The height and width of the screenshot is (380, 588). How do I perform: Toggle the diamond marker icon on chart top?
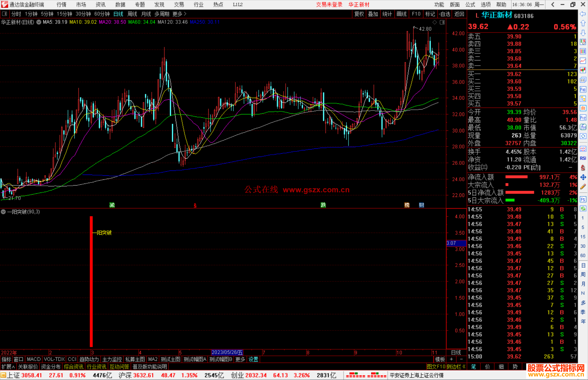coord(435,22)
